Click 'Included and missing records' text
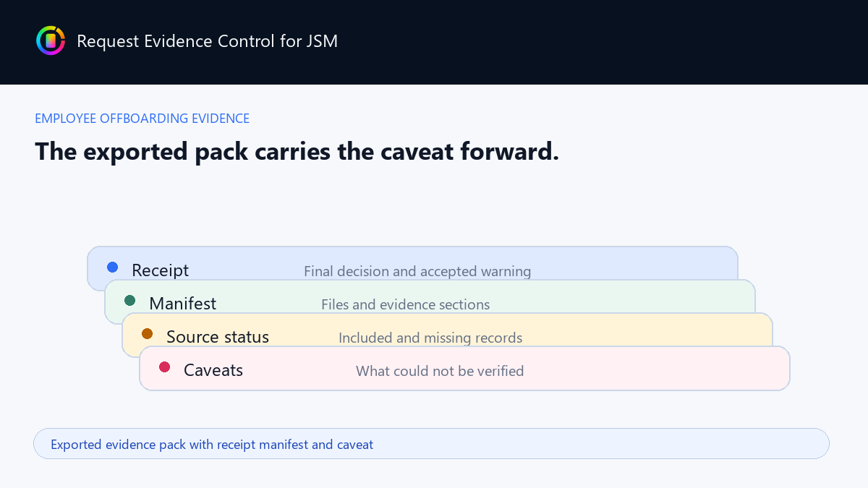The width and height of the screenshot is (868, 488). (430, 338)
